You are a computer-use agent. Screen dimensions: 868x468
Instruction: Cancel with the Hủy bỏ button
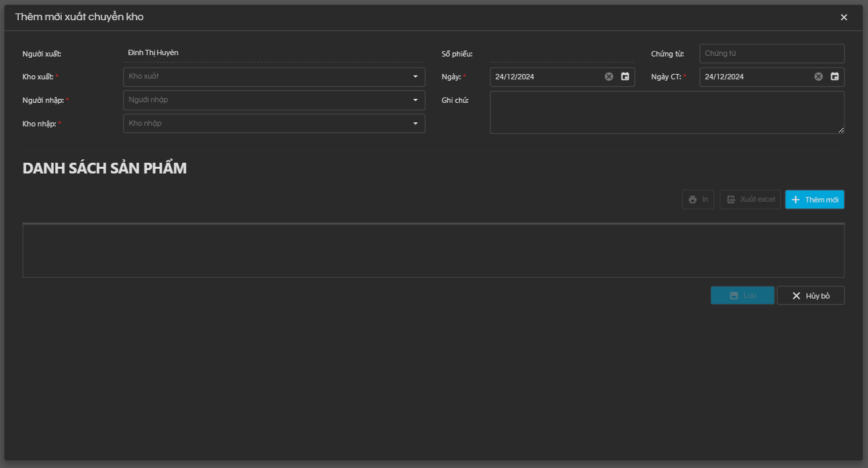click(810, 296)
